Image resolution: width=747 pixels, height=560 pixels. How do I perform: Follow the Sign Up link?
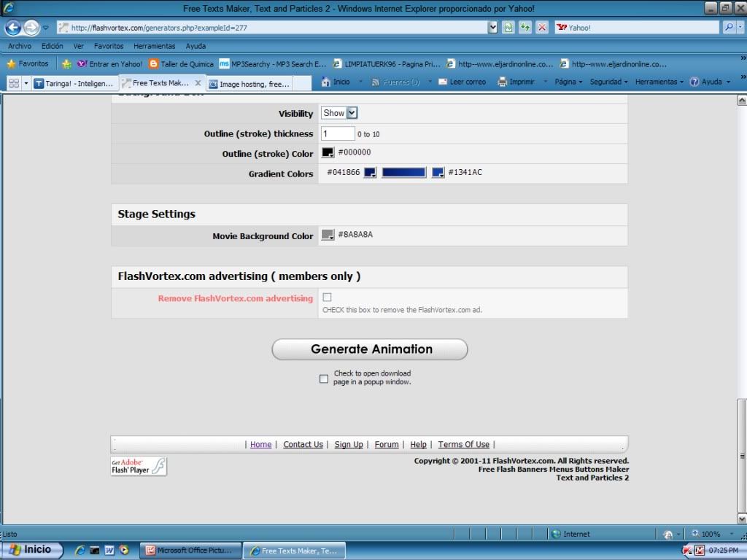[x=348, y=444]
